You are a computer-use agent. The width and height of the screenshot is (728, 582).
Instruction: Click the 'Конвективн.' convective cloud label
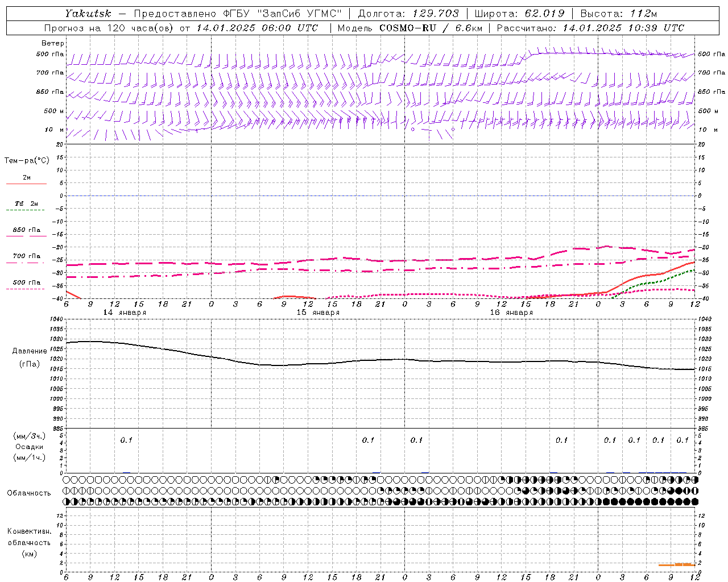pyautogui.click(x=29, y=531)
